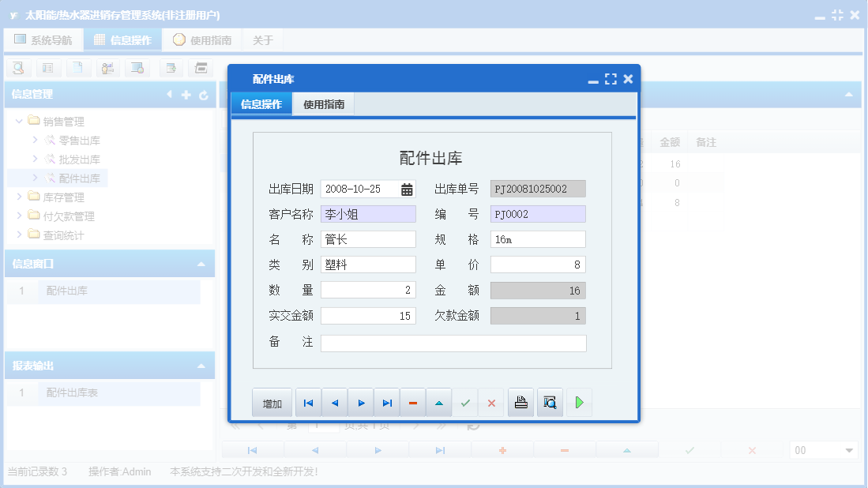The width and height of the screenshot is (868, 488).
Task: Select the blue document icon in main toolbar
Action: (79, 68)
